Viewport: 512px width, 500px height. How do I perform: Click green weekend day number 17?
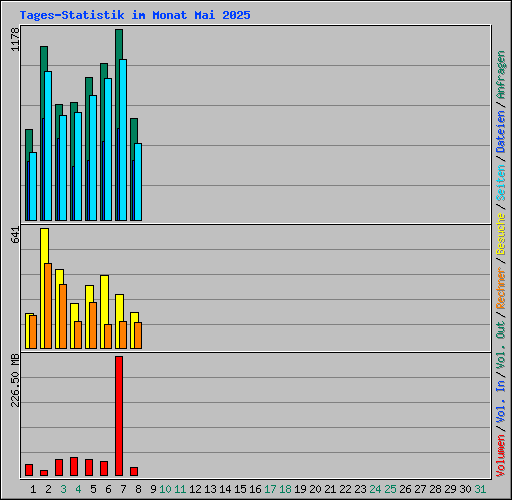pos(270,489)
